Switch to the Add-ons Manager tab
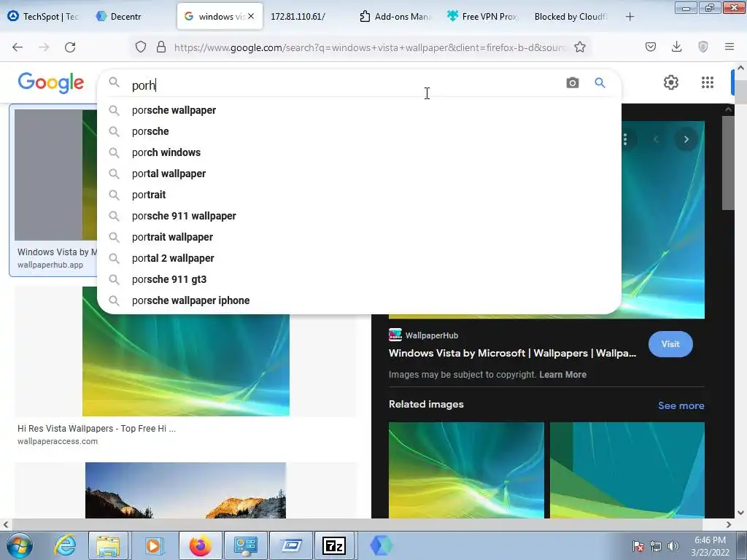Viewport: 747px width, 560px height. coord(395,17)
